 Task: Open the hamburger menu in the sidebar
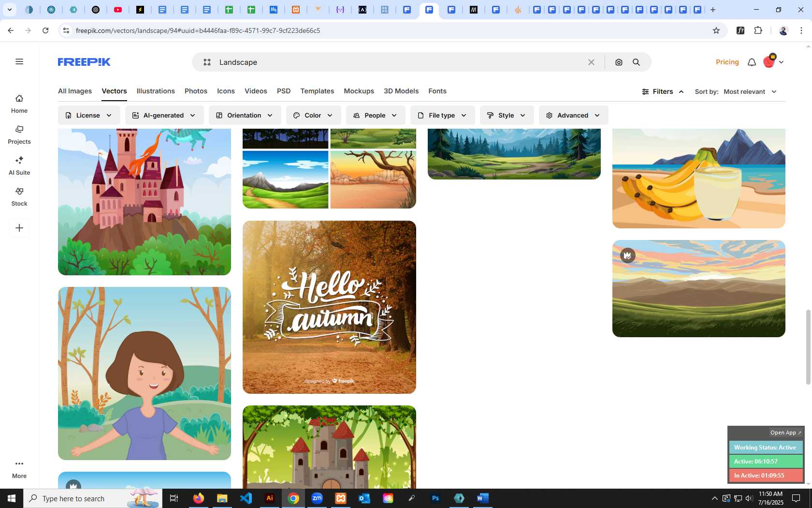(x=19, y=61)
